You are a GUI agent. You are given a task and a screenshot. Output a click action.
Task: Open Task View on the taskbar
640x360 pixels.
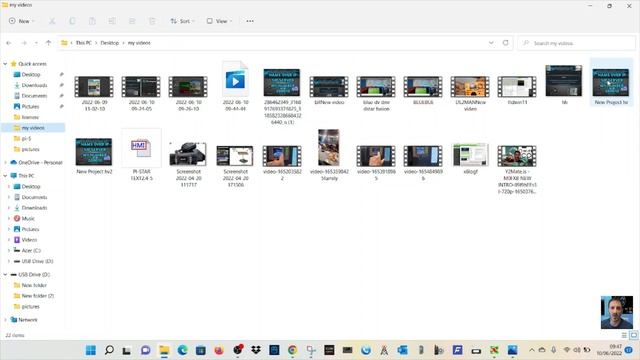[127, 350]
